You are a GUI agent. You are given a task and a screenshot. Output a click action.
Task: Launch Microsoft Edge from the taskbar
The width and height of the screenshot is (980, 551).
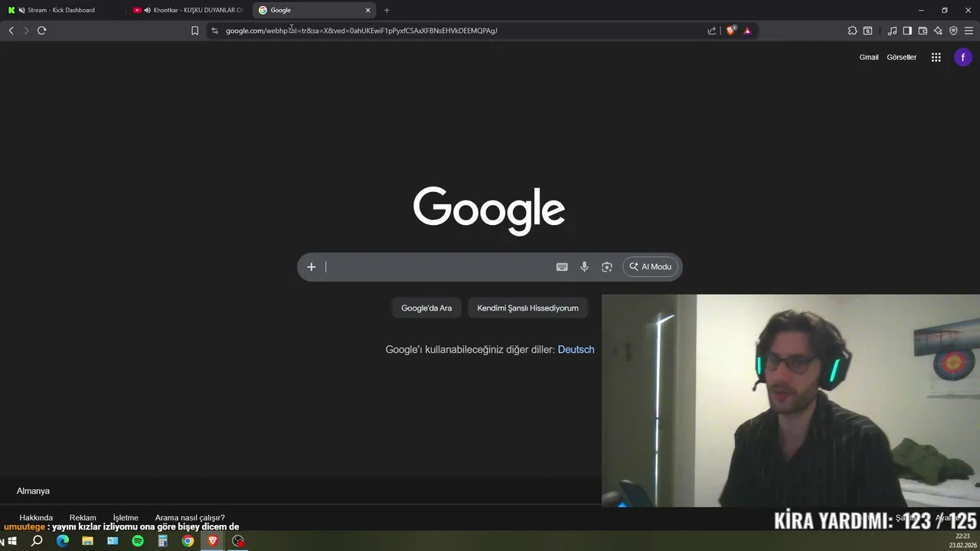pyautogui.click(x=63, y=541)
